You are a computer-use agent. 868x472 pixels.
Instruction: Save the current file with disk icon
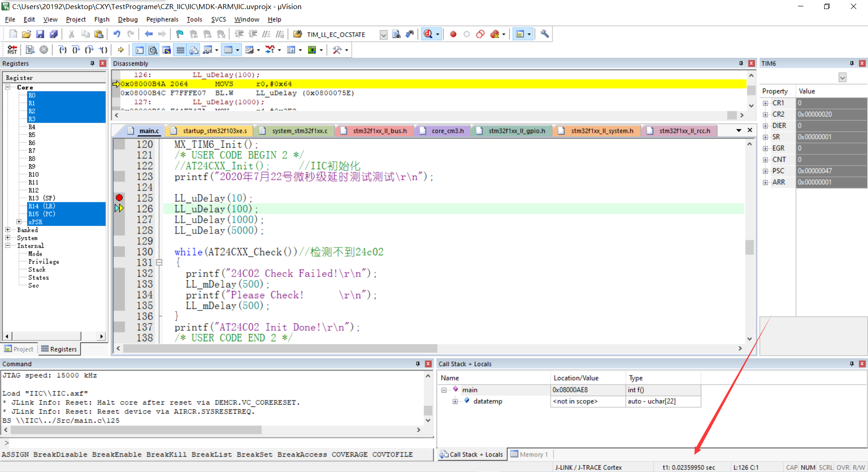point(40,34)
